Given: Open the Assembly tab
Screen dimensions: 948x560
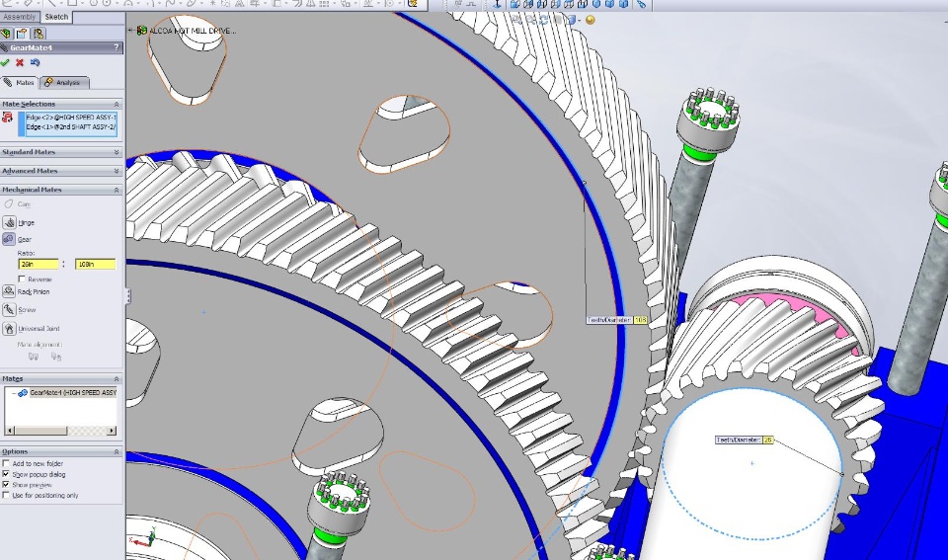Looking at the screenshot, I should click(x=20, y=17).
